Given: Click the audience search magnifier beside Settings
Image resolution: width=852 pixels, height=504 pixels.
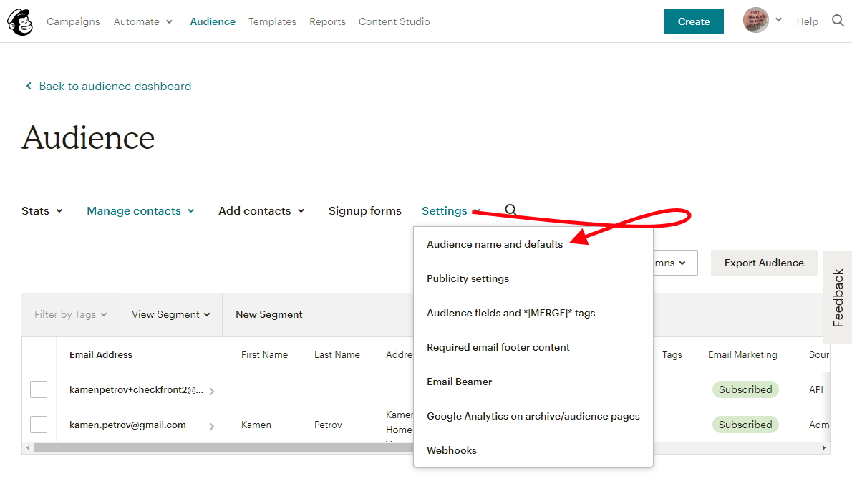Looking at the screenshot, I should point(510,210).
